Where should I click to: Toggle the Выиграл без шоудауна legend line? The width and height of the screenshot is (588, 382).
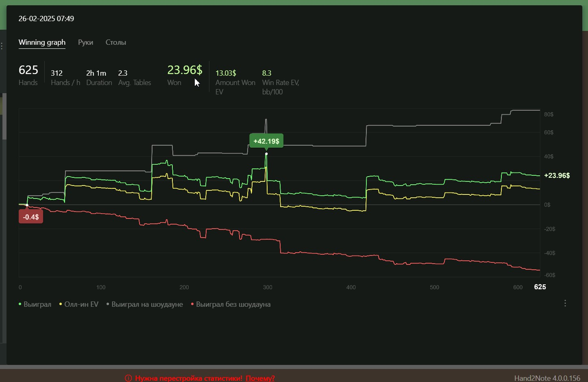tap(231, 304)
